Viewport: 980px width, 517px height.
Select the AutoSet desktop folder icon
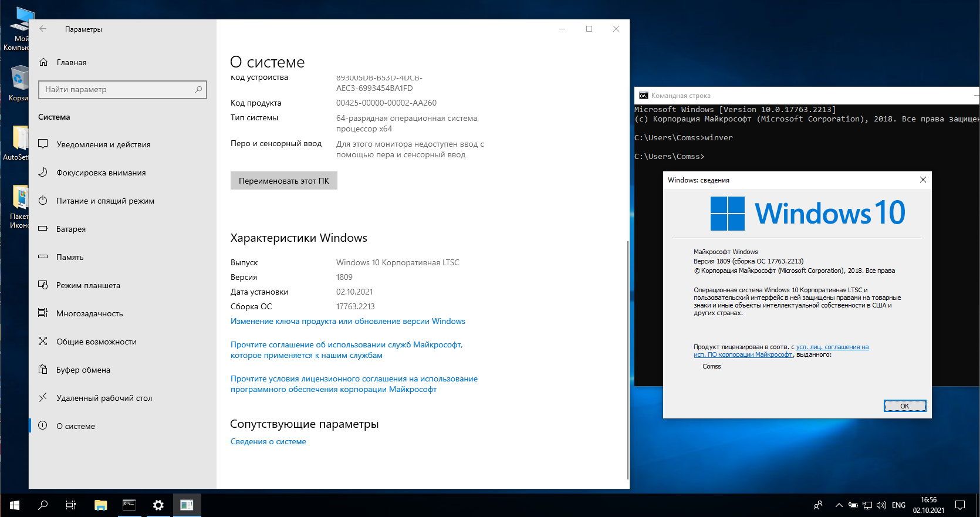[16, 143]
